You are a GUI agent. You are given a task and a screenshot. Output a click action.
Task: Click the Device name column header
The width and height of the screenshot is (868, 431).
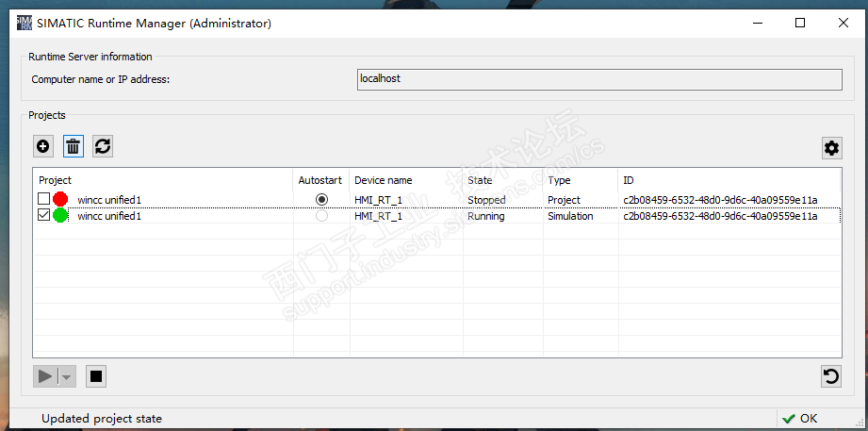[x=383, y=180]
